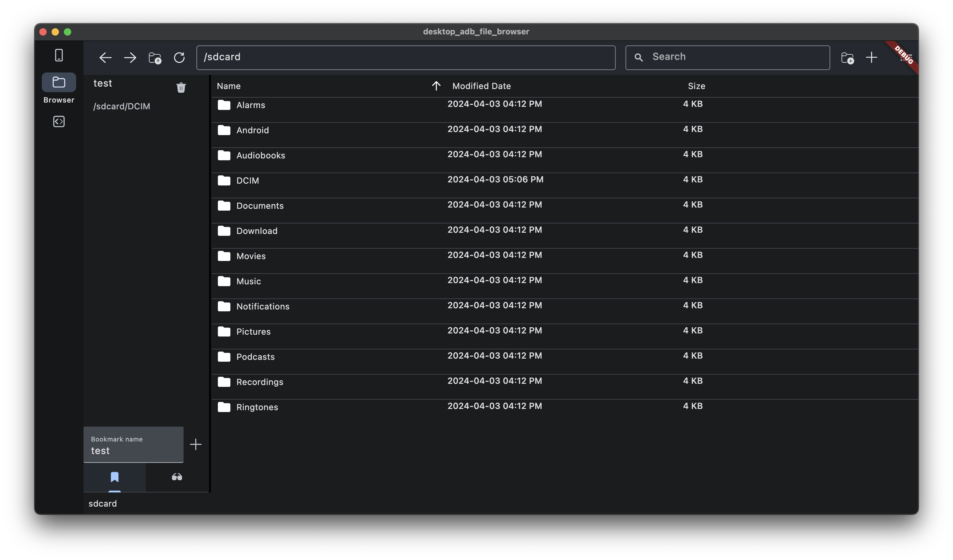Open the Download folder
The image size is (953, 560).
point(257,231)
